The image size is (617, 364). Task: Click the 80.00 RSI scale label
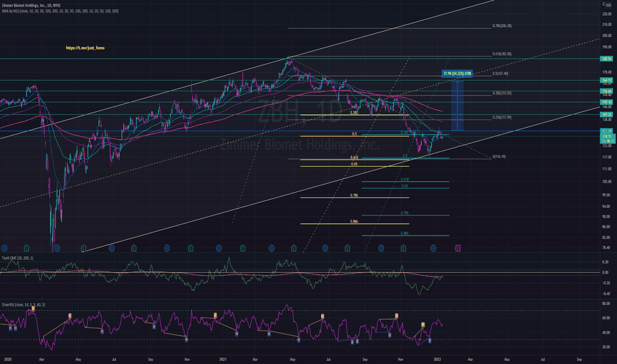pyautogui.click(x=606, y=304)
